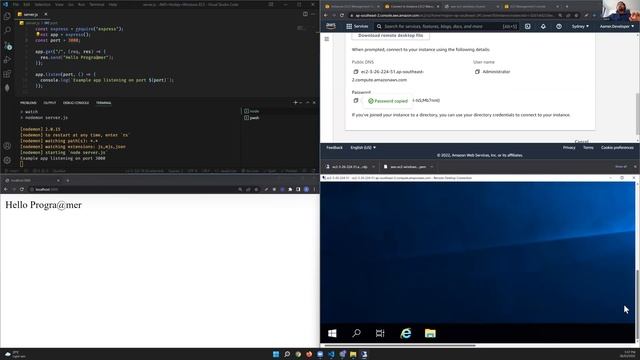Click remote desktop horizontal scrollbar
640x360 pixels.
(399, 345)
